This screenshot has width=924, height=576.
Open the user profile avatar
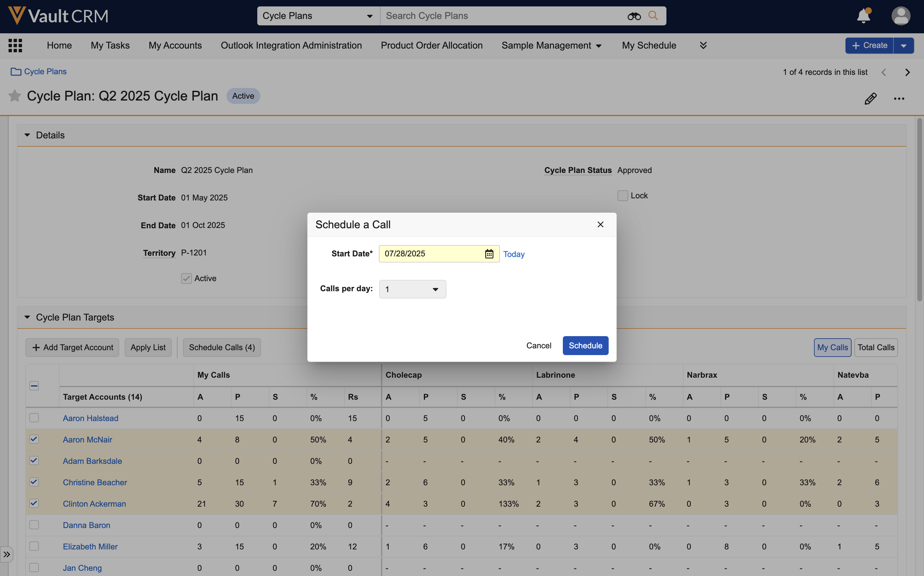[900, 16]
